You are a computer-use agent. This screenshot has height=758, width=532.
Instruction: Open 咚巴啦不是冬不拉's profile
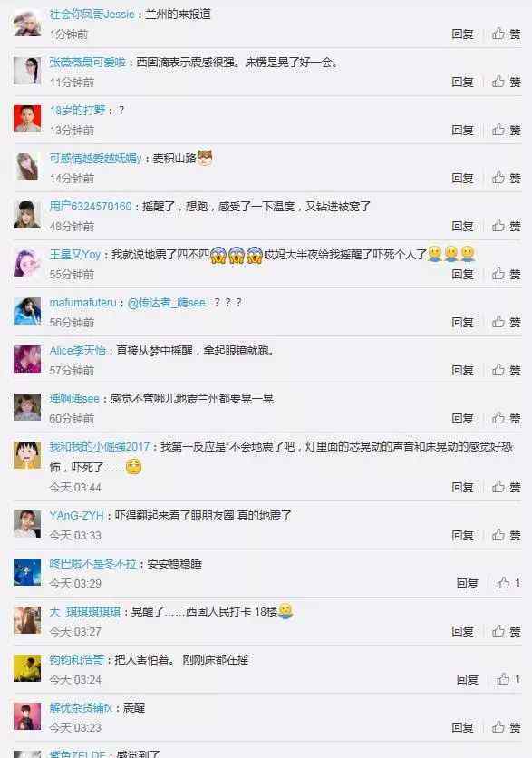92,564
